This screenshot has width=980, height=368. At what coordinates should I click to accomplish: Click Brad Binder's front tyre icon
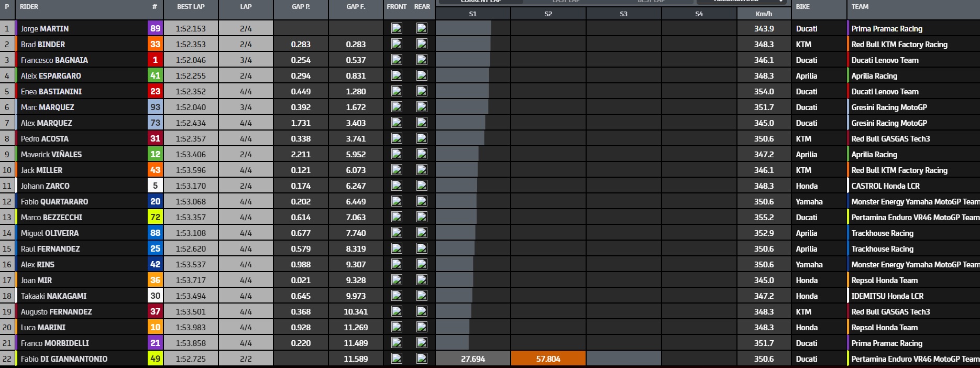point(397,44)
